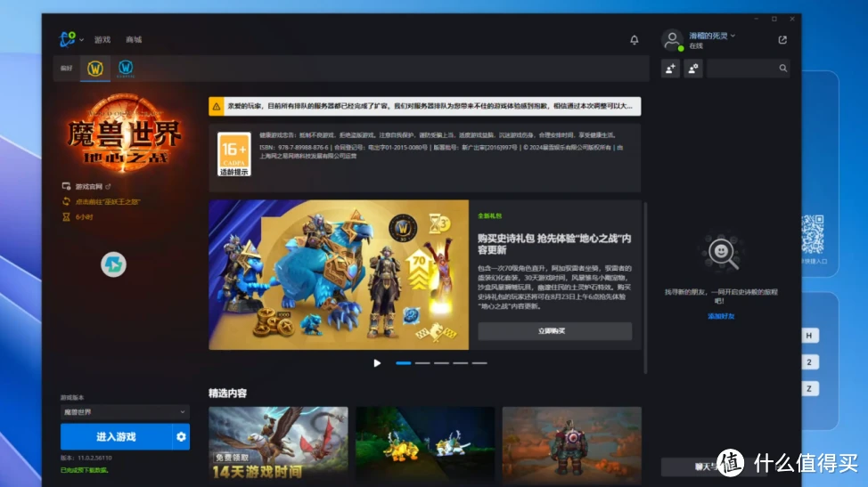Viewport: 868px width, 487px height.
Task: Click the 立即购买 buy now button
Action: click(x=554, y=331)
